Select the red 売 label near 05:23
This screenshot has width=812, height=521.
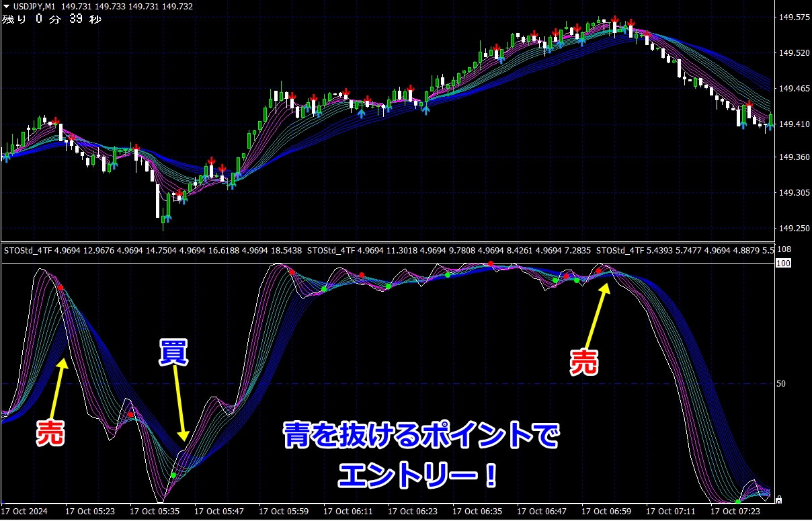pos(50,432)
